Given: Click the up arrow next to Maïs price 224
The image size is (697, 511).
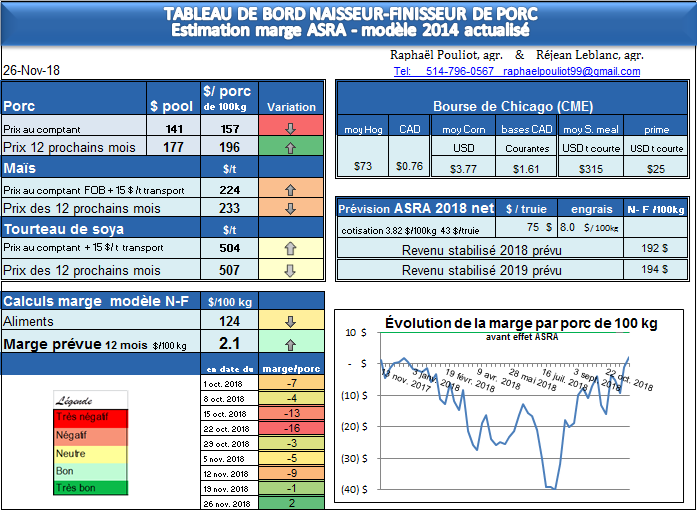Looking at the screenshot, I should 291,189.
